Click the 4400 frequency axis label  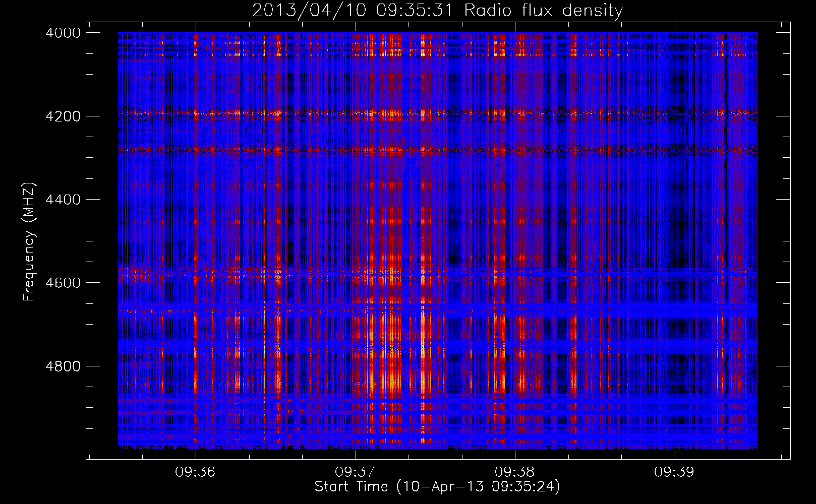[63, 200]
